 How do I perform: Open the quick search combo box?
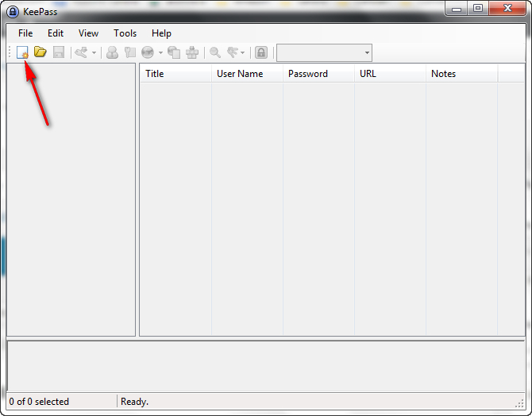[x=324, y=52]
